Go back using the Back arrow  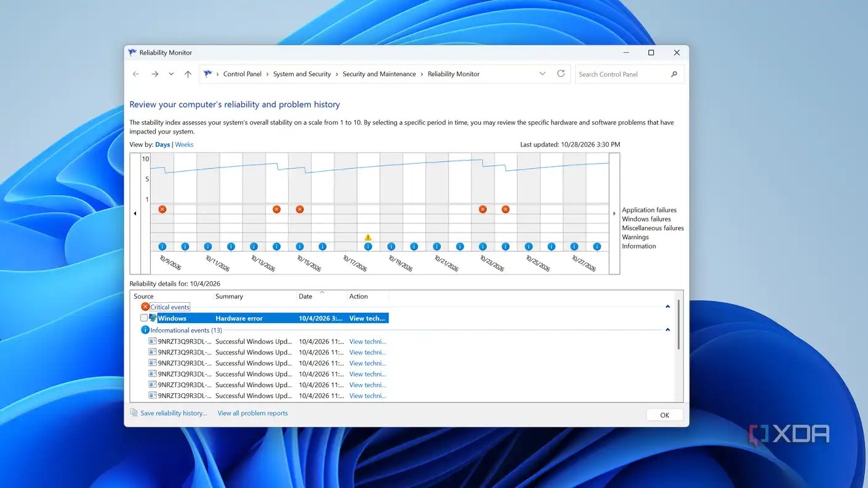[136, 74]
